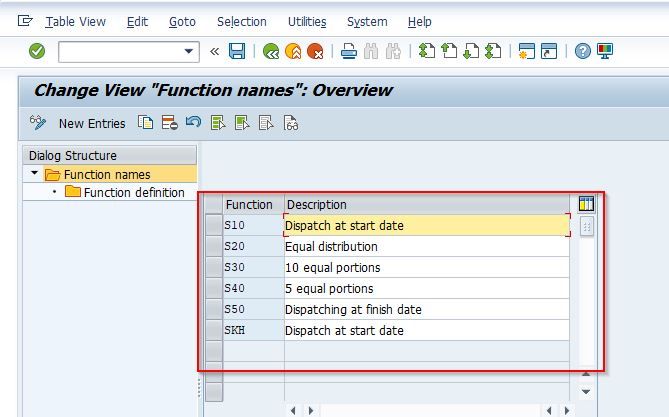Click the Find binoculars icon

point(371,52)
